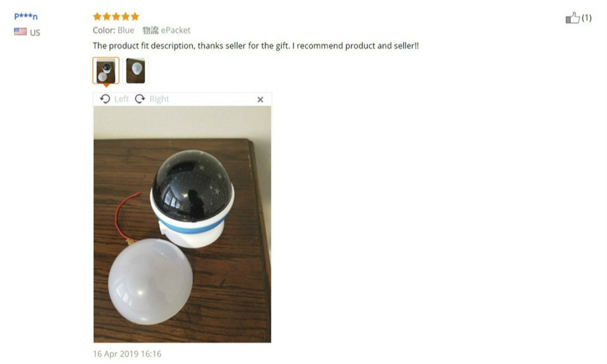
Task: Click the helpful vote count (1)
Action: [587, 18]
